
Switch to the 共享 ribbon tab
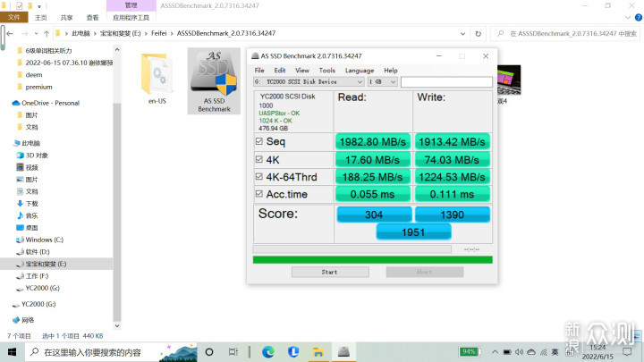point(66,18)
